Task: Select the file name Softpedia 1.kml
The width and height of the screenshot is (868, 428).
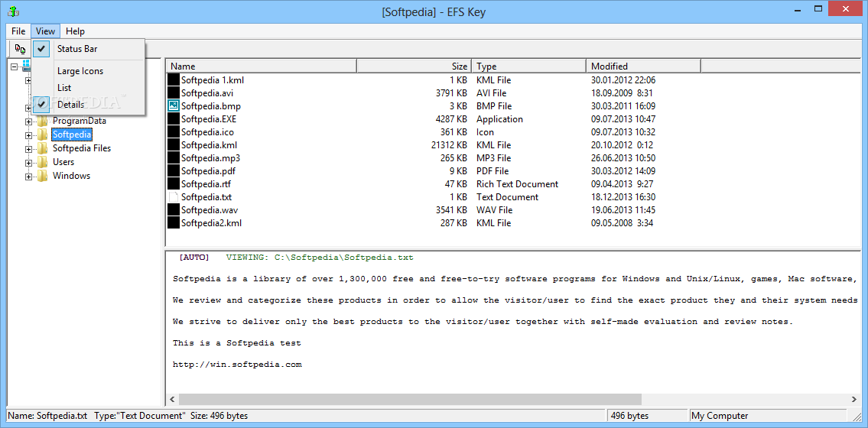Action: coord(213,80)
